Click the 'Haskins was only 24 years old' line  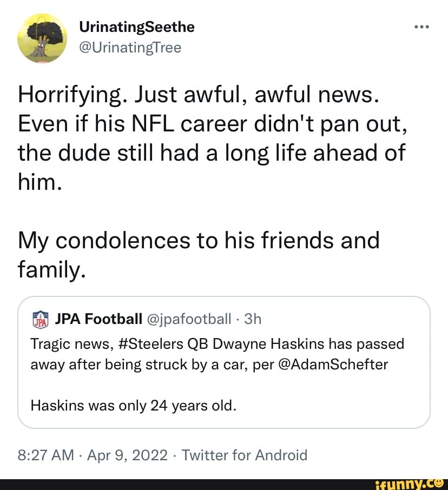[134, 405]
